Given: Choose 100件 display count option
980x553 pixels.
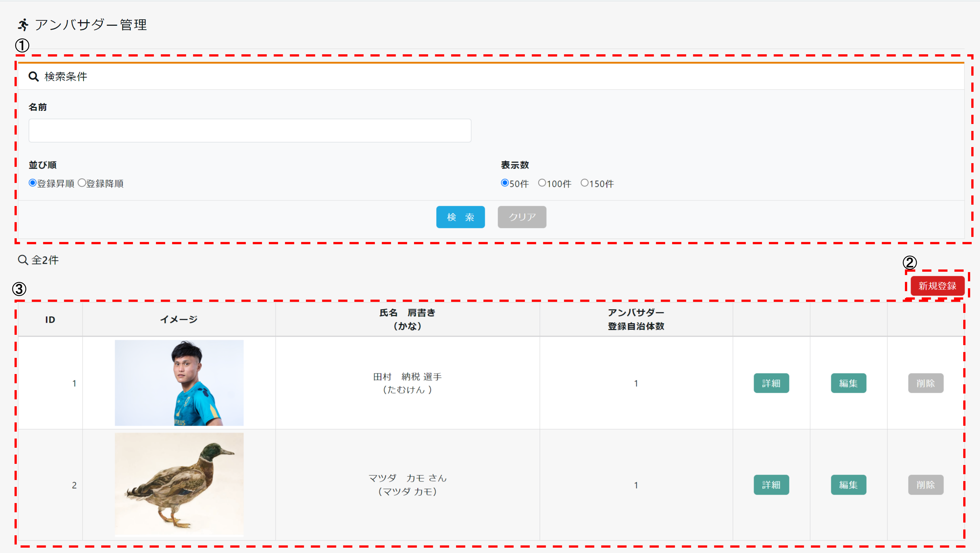Looking at the screenshot, I should (x=542, y=183).
